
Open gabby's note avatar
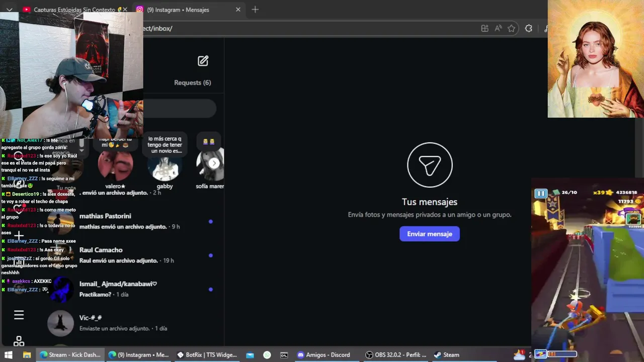coord(165,166)
